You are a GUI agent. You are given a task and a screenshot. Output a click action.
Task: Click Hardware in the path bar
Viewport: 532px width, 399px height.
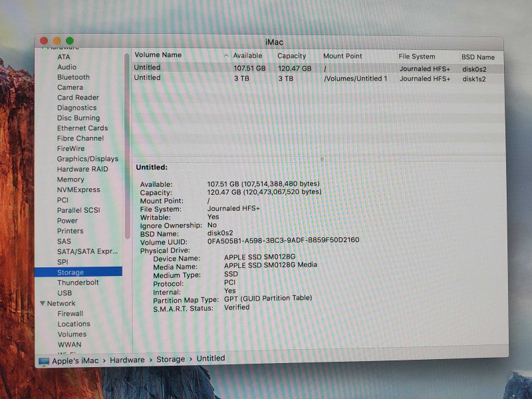[127, 360]
